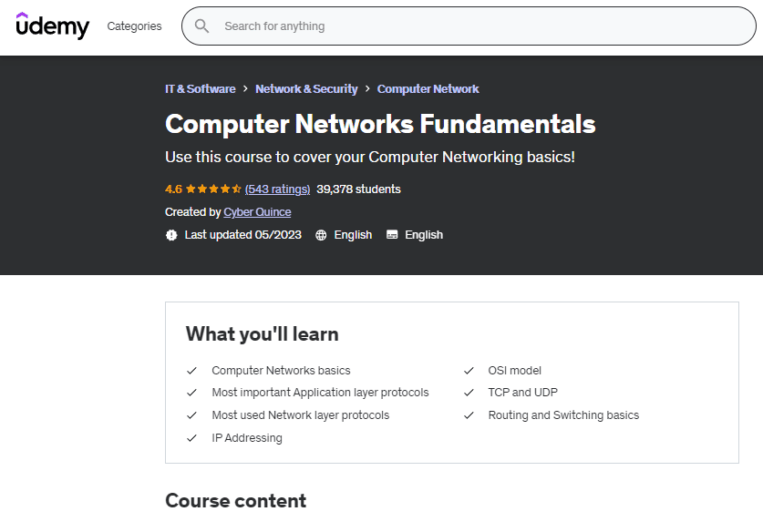Screen dimensions: 763x532
Task: Click the closed captions icon
Action: point(392,235)
